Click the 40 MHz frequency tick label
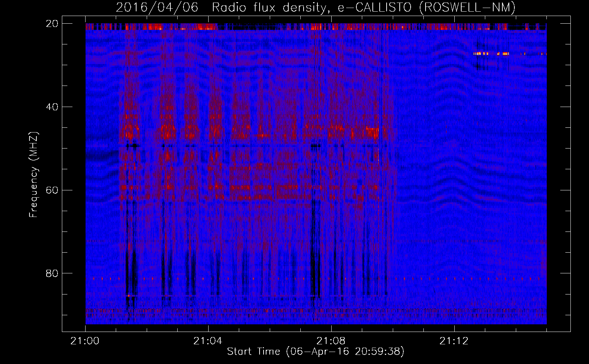Screen dimensions: 589x364 tap(52, 107)
